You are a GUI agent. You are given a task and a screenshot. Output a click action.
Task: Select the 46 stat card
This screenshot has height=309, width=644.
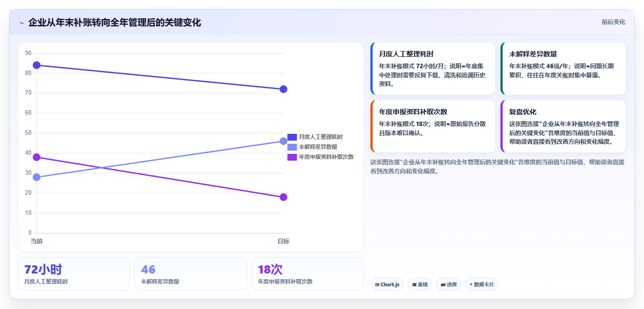tap(191, 274)
